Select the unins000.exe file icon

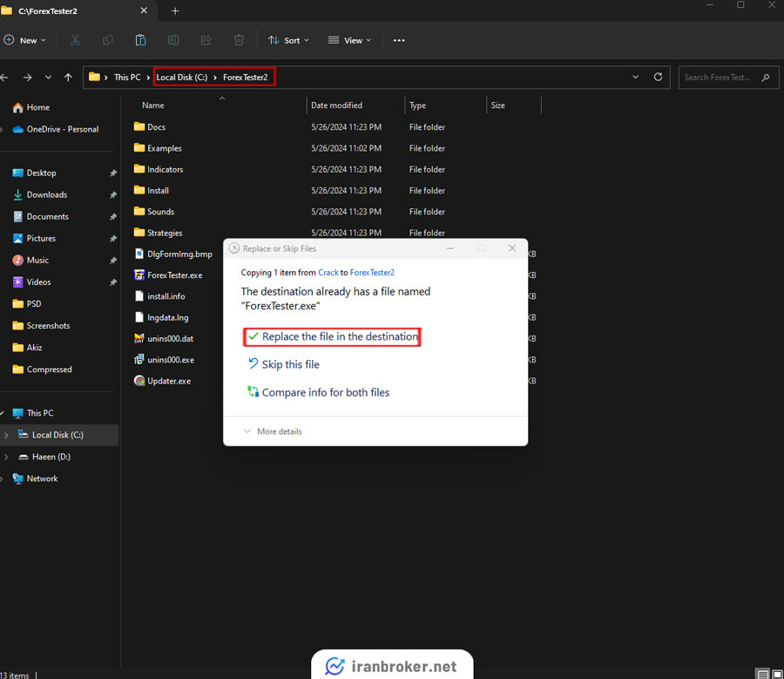(x=139, y=360)
